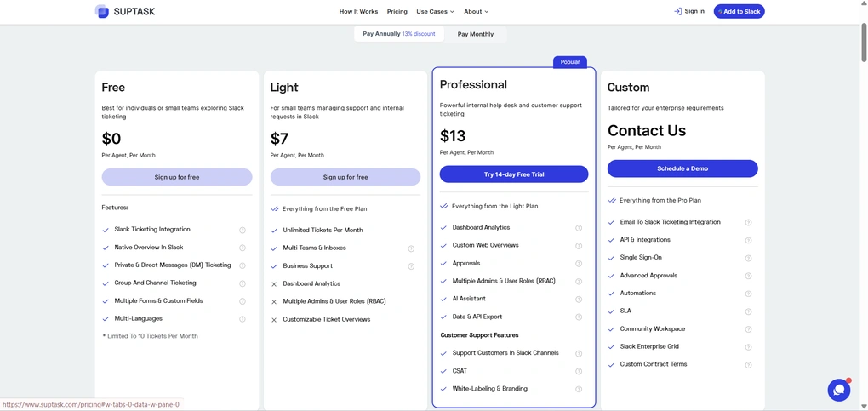The width and height of the screenshot is (868, 411).
Task: Click the Sign in link
Action: [x=688, y=11]
